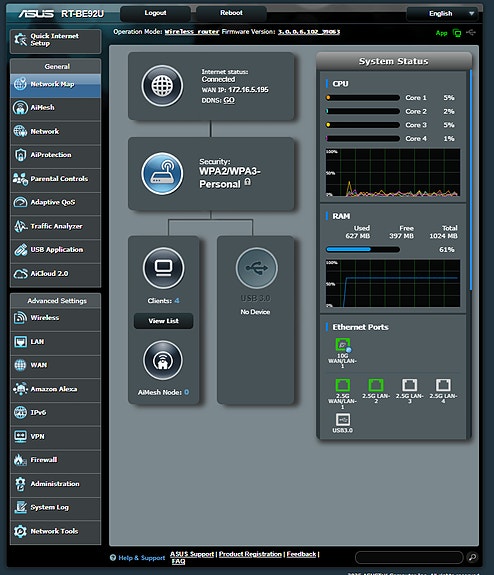Viewport: 494px width, 575px height.
Task: Click the magnifier search button
Action: click(473, 557)
